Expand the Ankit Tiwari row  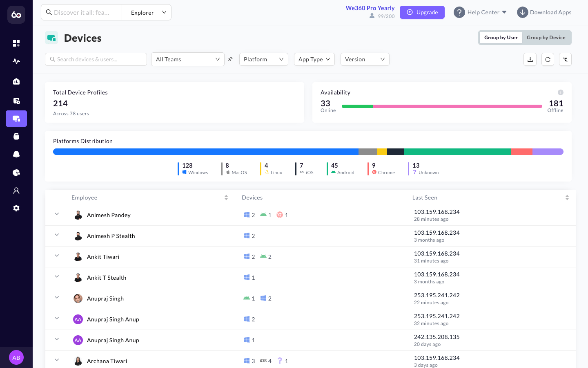(57, 256)
